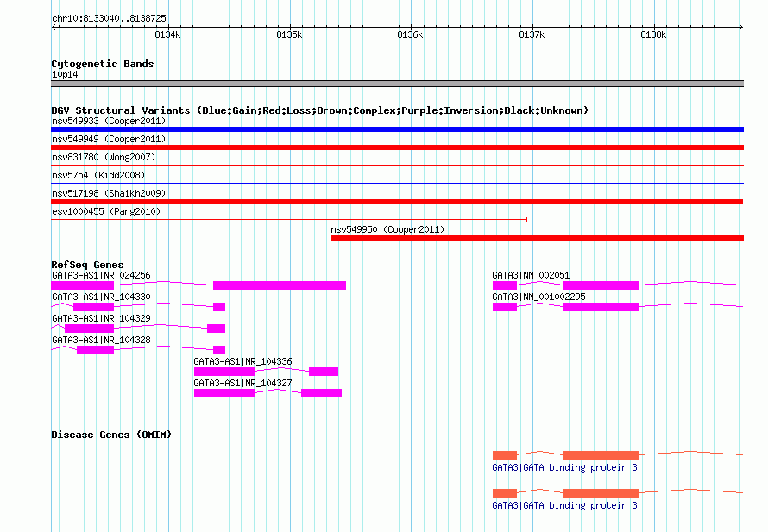Open transcript label GATA3-AS1|NR_104328
This screenshot has height=532, width=768.
[101, 340]
